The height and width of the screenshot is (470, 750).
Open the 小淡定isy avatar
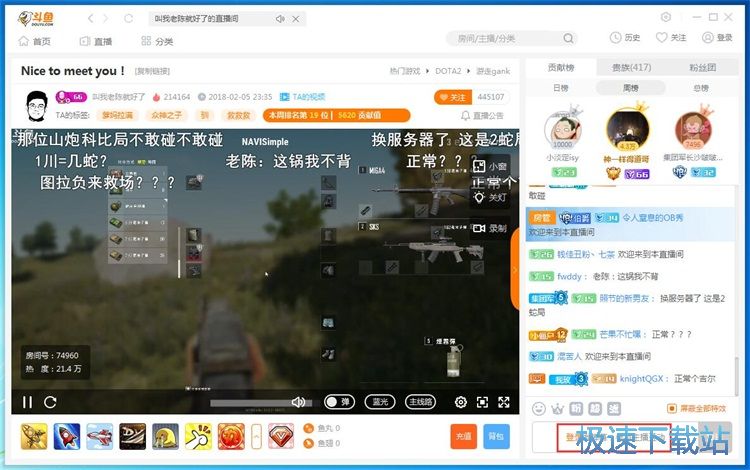[562, 129]
